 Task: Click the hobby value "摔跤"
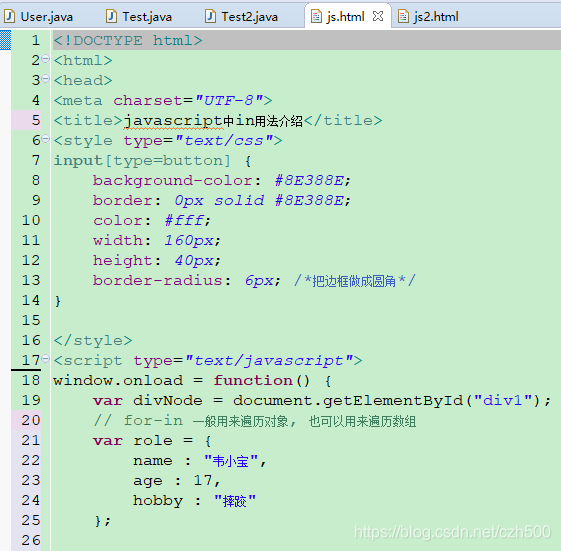[x=235, y=501]
